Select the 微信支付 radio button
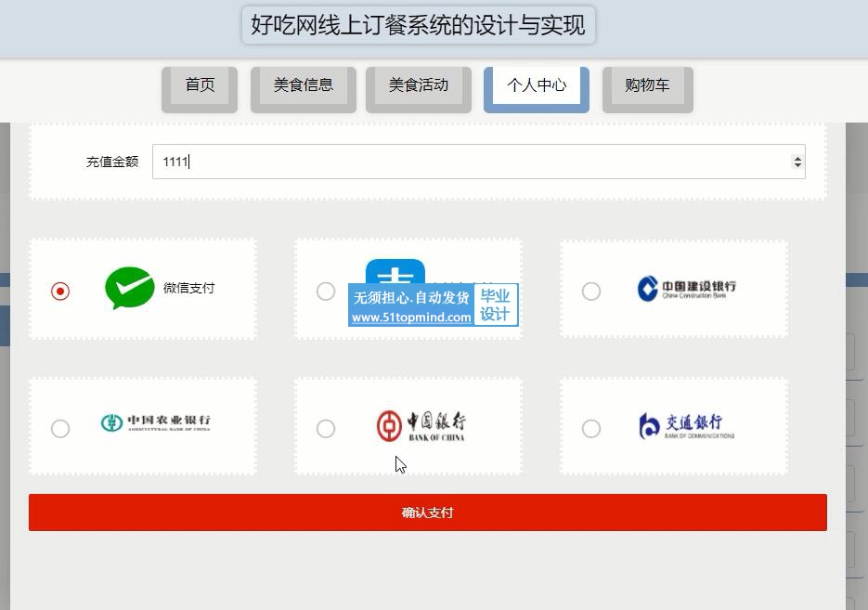The width and height of the screenshot is (868, 610). tap(60, 292)
